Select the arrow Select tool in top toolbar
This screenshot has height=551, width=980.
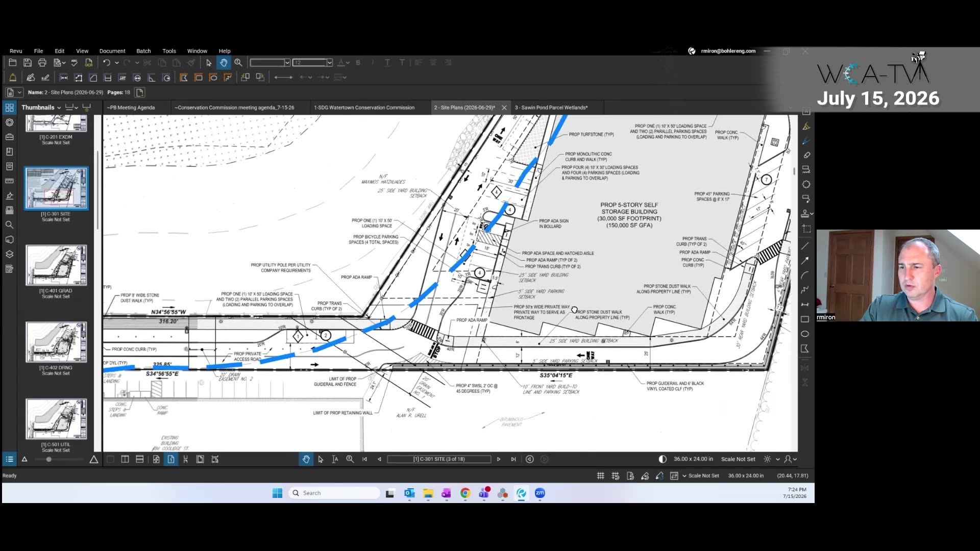[209, 63]
